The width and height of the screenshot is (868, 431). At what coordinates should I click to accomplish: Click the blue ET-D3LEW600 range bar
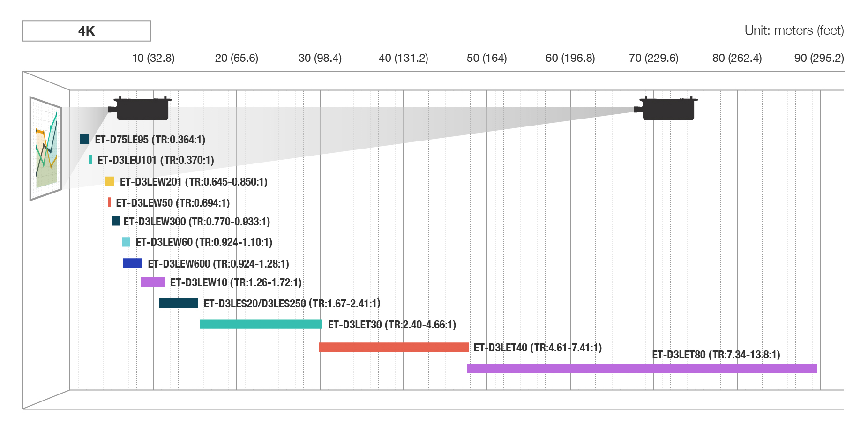coord(132,263)
